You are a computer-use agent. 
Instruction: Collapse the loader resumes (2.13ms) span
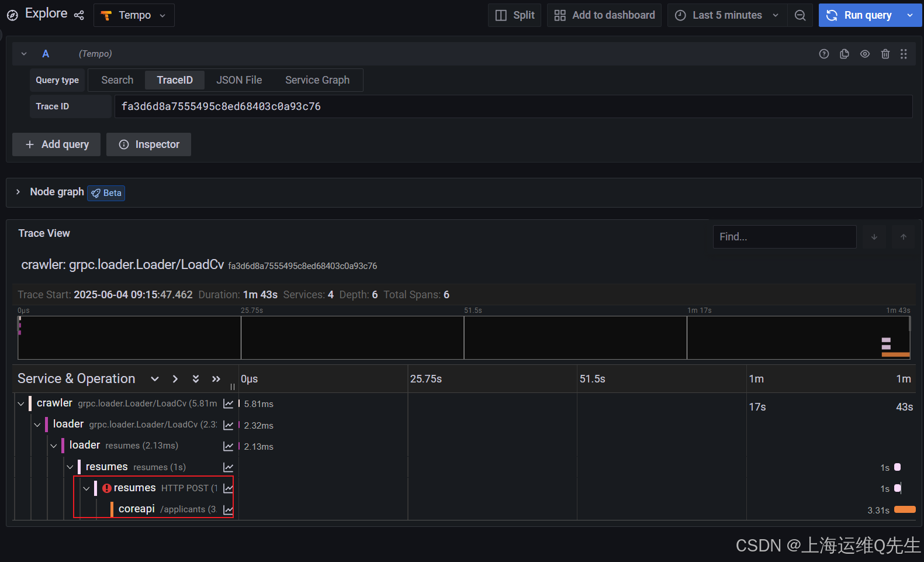coord(54,446)
